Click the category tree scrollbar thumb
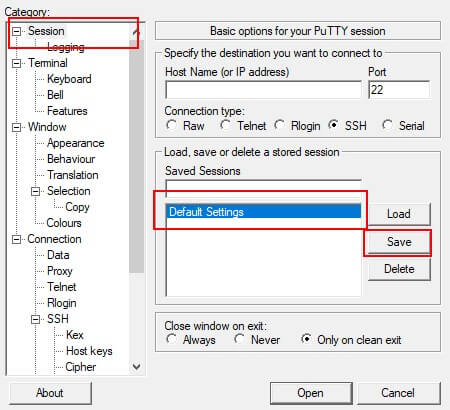The width and height of the screenshot is (450, 410). 136,157
